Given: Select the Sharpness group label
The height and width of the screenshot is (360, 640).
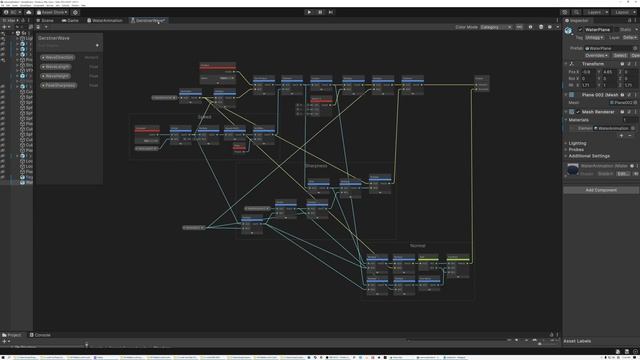Looking at the screenshot, I should pyautogui.click(x=316, y=166).
